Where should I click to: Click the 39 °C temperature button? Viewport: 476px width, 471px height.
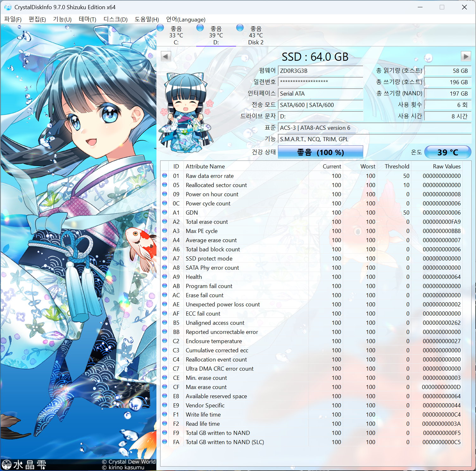coord(448,152)
